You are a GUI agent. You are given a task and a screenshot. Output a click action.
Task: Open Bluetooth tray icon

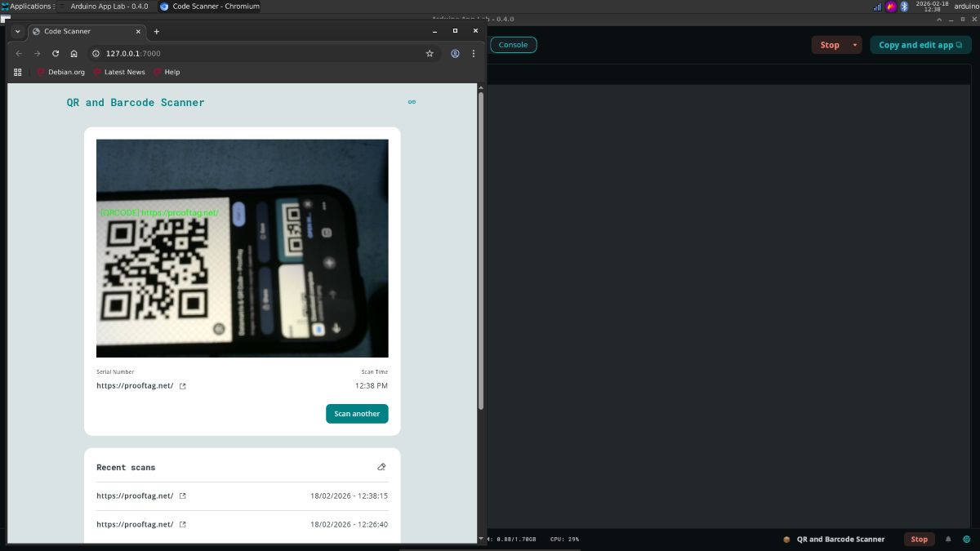pos(904,6)
